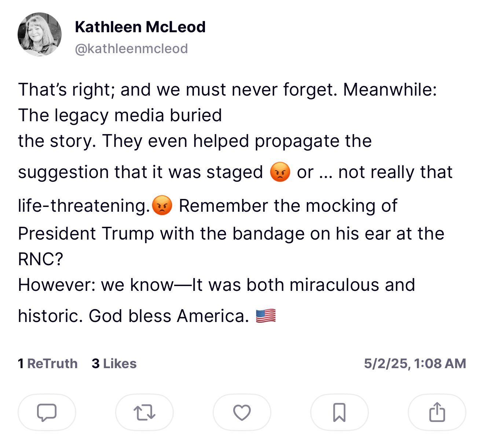Click the word "Meanwhile:" in the post

[390, 90]
